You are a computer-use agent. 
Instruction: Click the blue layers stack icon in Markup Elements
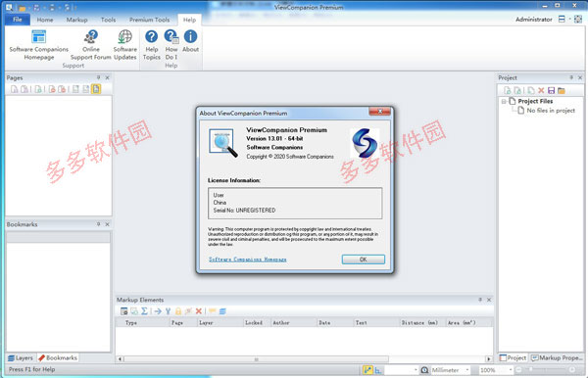(x=222, y=311)
